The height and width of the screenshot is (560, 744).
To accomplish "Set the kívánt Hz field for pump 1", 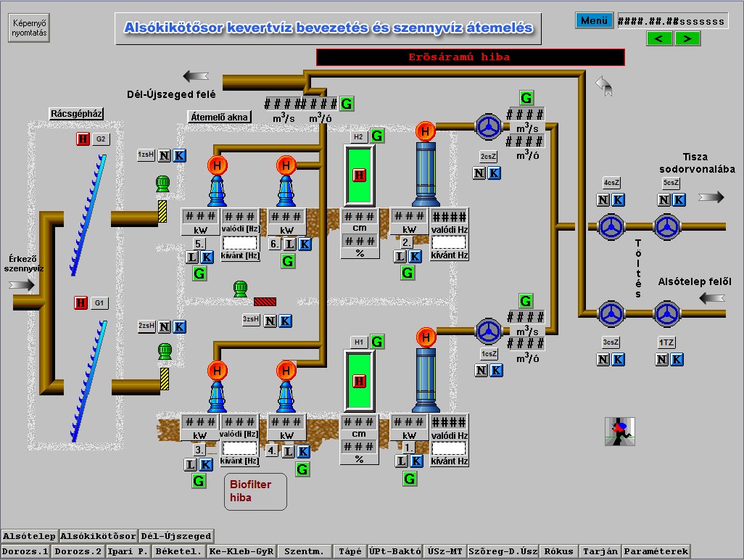I will pyautogui.click(x=449, y=448).
